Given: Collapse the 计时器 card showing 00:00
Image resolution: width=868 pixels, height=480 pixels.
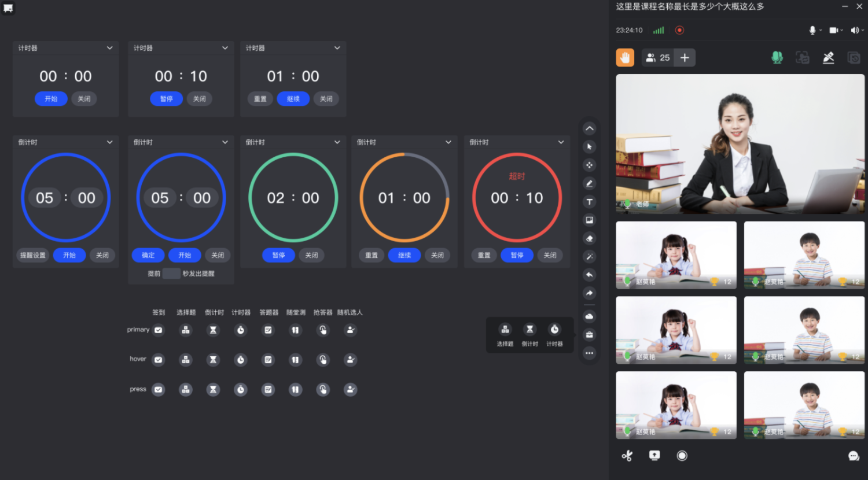Looking at the screenshot, I should (x=109, y=48).
